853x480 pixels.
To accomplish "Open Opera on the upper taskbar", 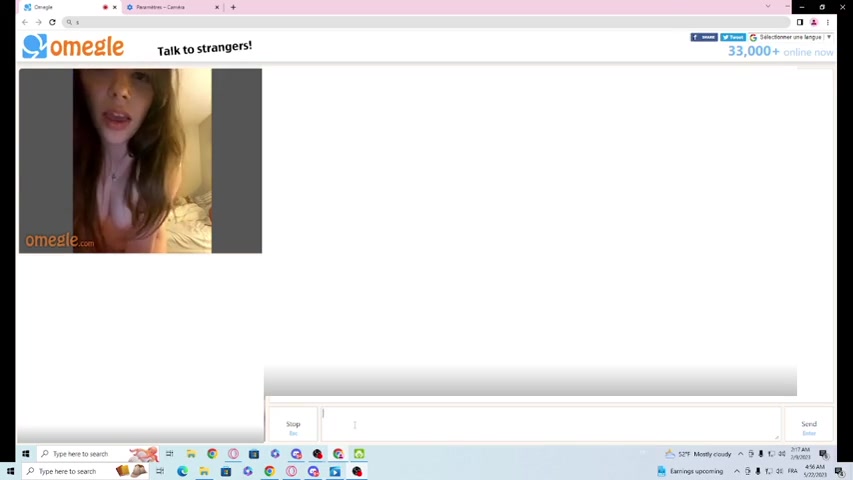I will click(x=233, y=454).
